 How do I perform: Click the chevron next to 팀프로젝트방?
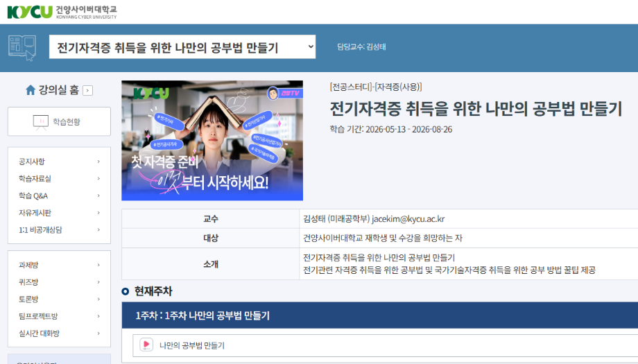[x=98, y=316]
